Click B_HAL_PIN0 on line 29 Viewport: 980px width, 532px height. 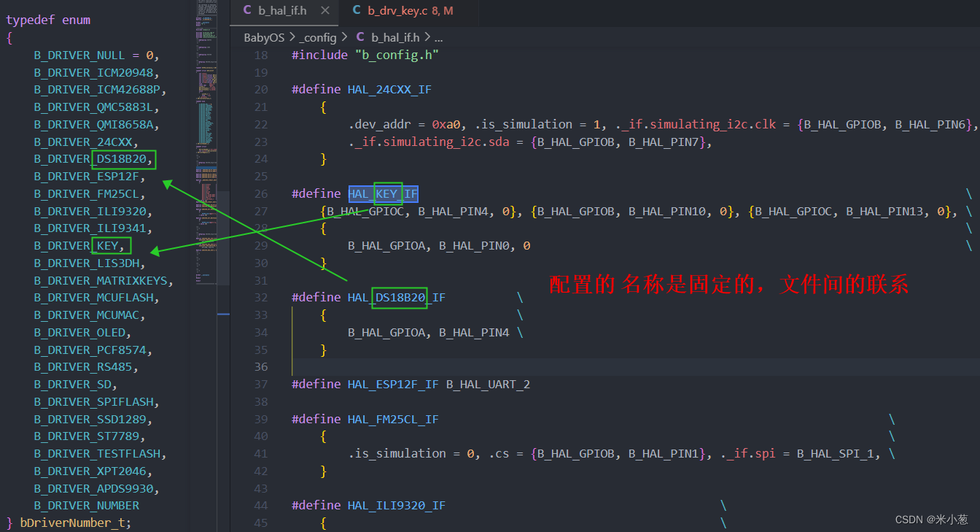click(x=474, y=246)
